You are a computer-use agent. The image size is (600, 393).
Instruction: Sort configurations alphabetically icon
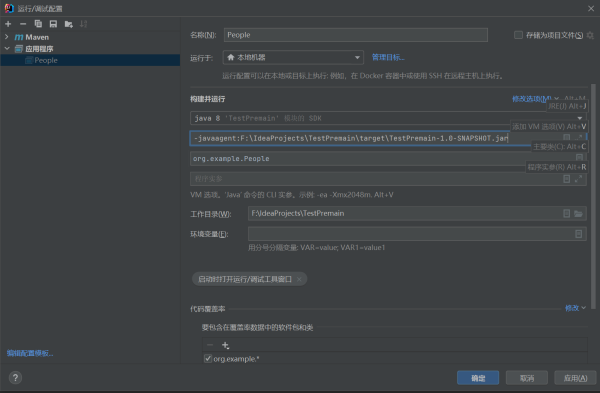(83, 24)
